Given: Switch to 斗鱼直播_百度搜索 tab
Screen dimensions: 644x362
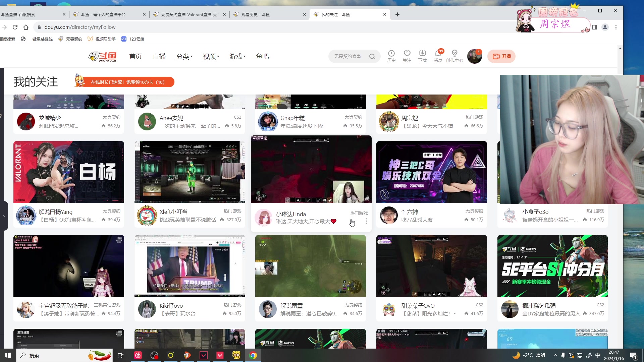Looking at the screenshot, I should point(30,14).
